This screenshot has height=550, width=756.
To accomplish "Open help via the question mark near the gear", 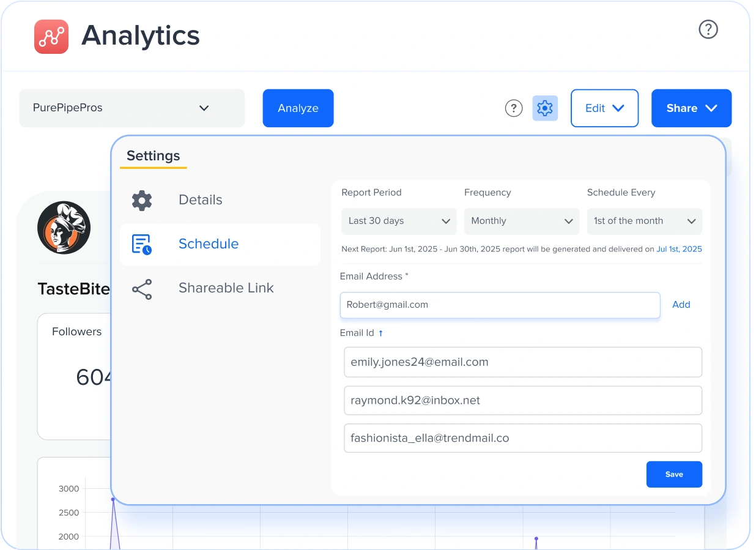I will coord(514,108).
